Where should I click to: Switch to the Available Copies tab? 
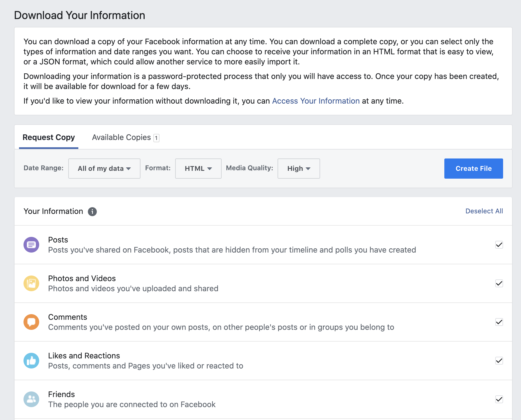tap(121, 137)
